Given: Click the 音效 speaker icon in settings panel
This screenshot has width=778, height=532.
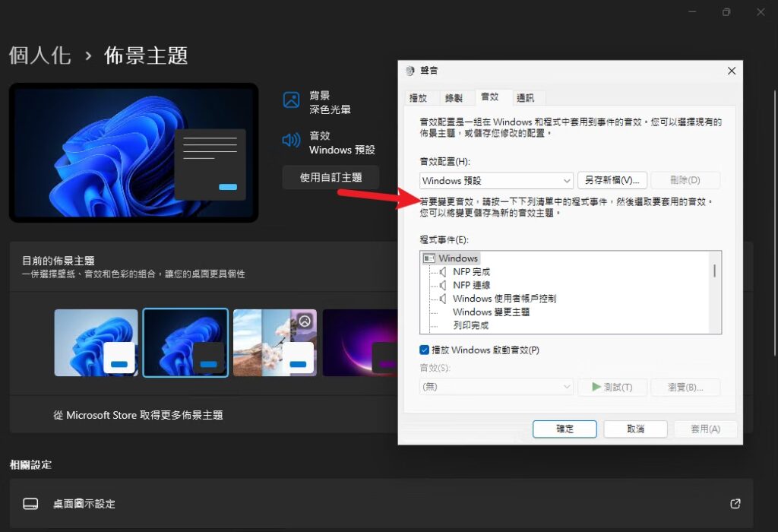Looking at the screenshot, I should coord(290,141).
